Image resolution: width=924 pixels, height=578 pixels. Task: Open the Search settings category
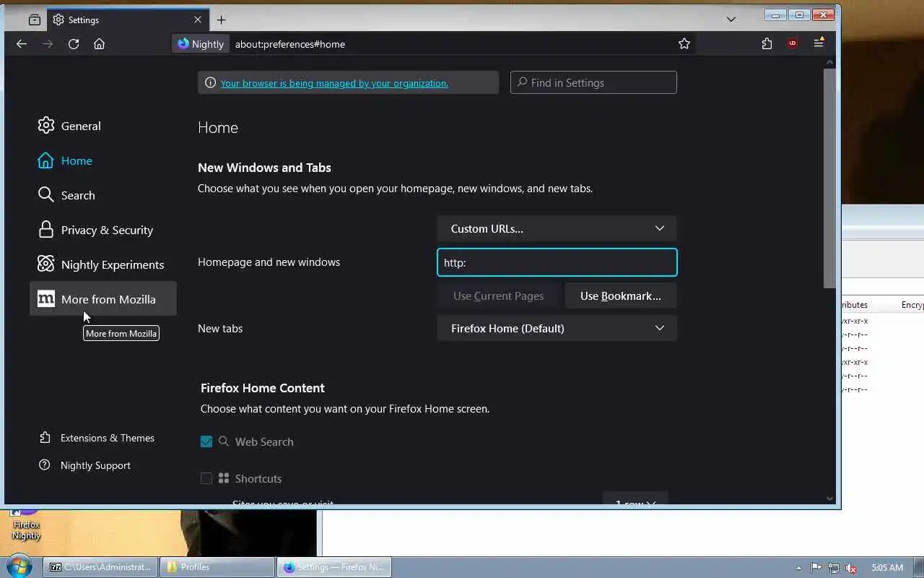103,195
